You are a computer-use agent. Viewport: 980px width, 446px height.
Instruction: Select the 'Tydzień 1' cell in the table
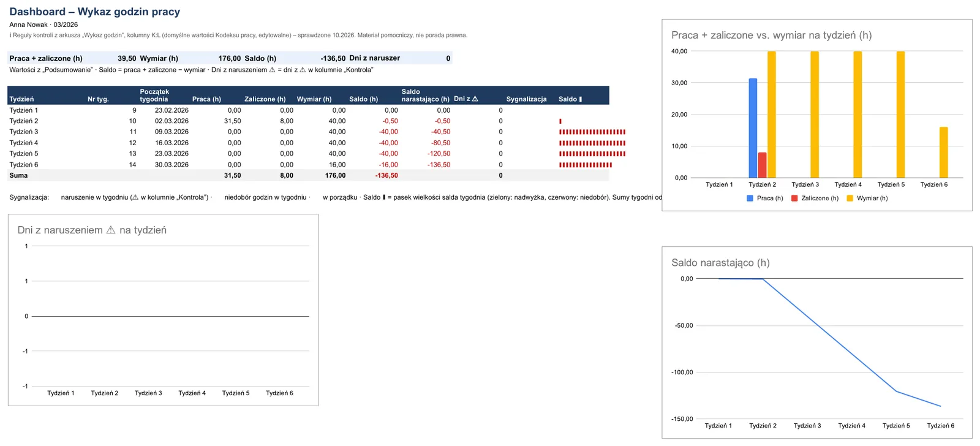[x=24, y=110]
